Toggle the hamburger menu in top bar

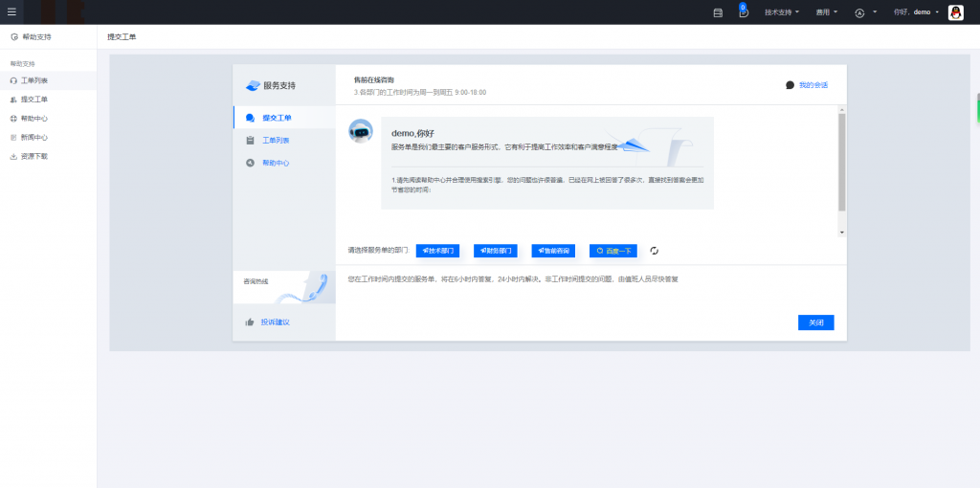pyautogui.click(x=11, y=12)
